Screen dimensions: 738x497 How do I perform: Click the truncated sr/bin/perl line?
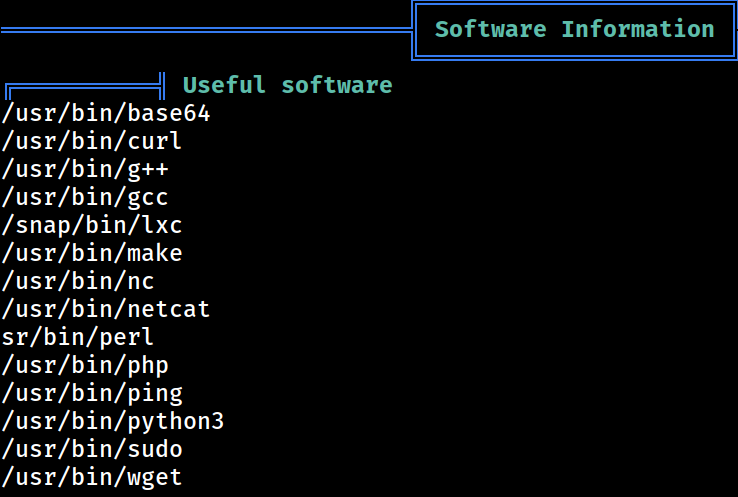[x=78, y=337]
